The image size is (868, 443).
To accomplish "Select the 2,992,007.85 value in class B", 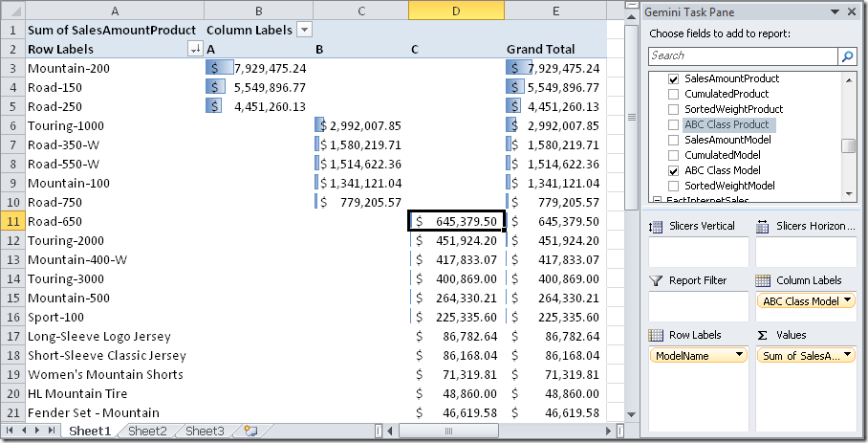I will 361,125.
